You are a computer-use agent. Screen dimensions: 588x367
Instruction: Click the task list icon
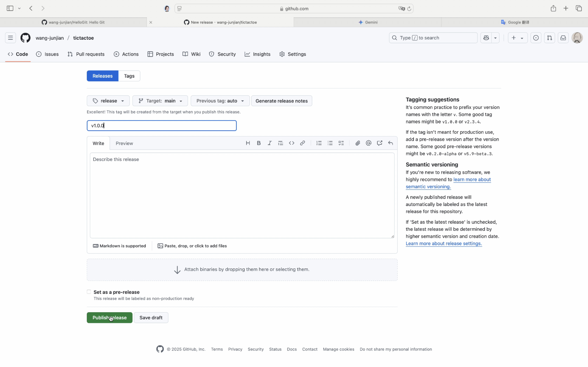341,143
